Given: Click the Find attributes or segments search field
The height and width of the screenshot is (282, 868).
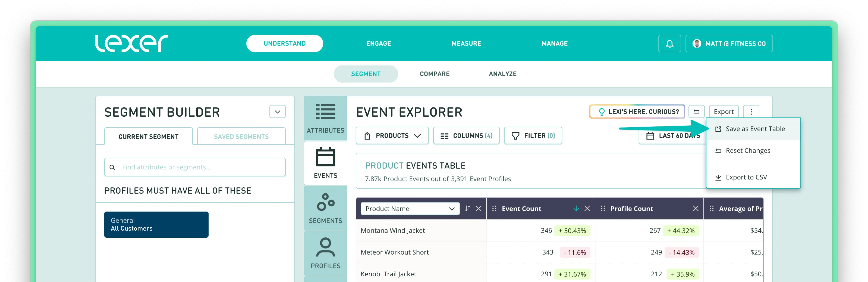Looking at the screenshot, I should tap(195, 167).
